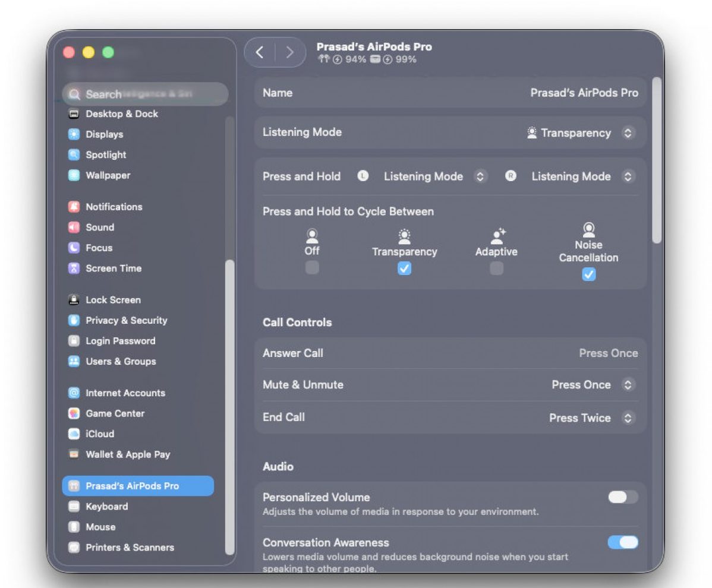Go back with the left chevron button
The width and height of the screenshot is (712, 588).
pos(260,52)
